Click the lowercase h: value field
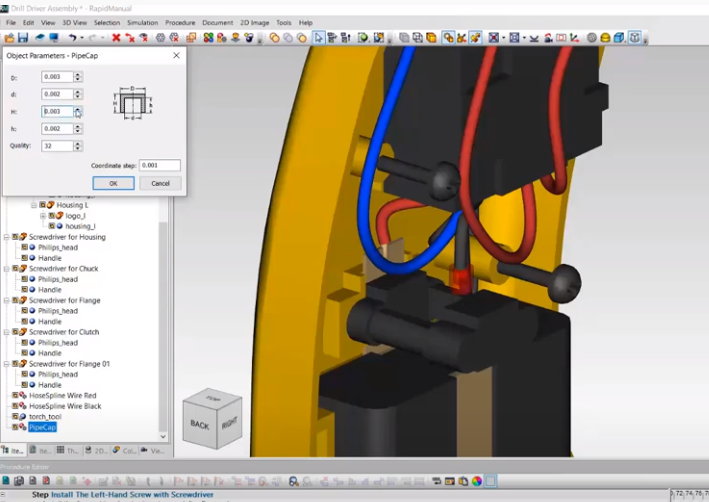This screenshot has width=709, height=502. 57,129
